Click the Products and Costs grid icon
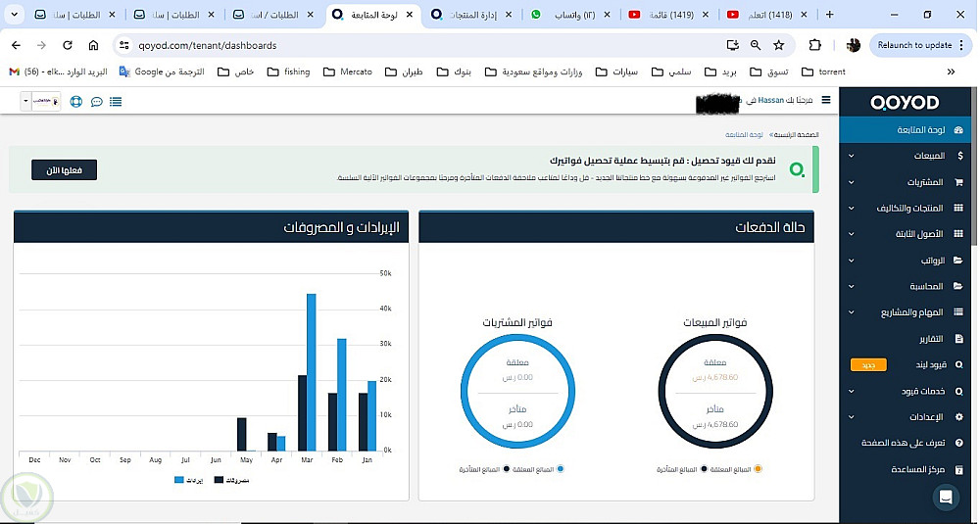 pyautogui.click(x=958, y=208)
